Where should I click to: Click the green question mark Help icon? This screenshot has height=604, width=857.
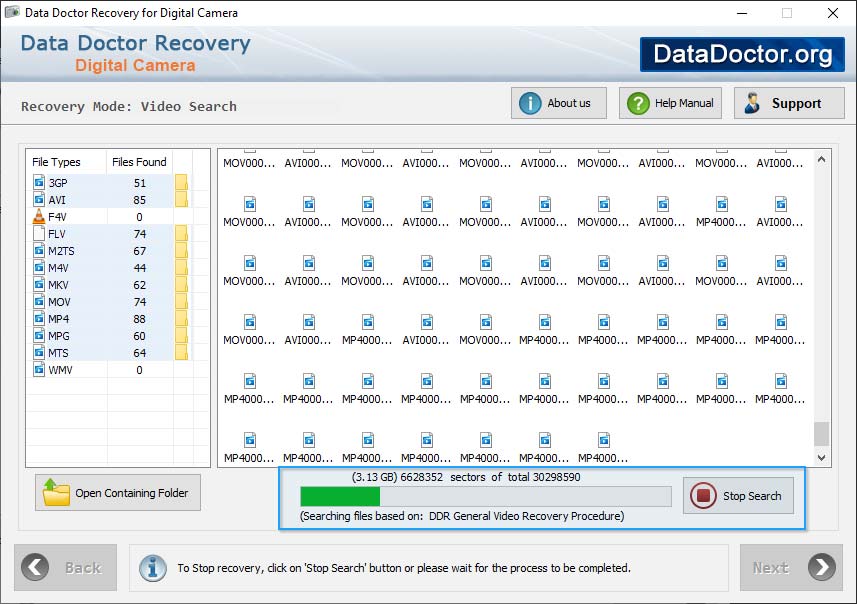pos(638,103)
